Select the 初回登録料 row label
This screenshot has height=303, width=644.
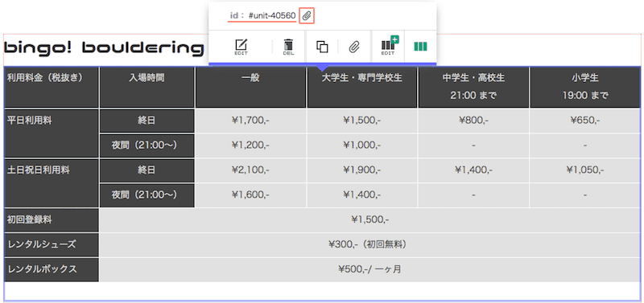click(52, 220)
